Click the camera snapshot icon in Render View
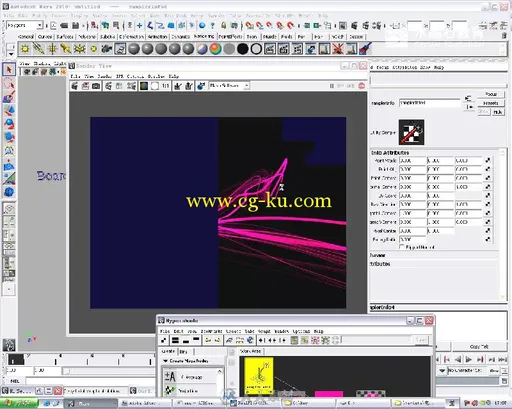 tap(96, 86)
